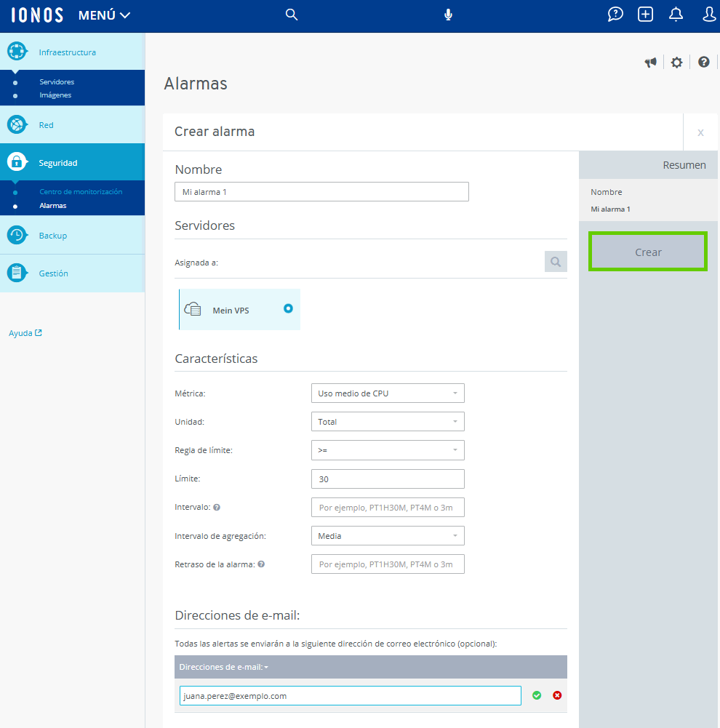The image size is (720, 728).
Task: Remove the email address with the red X icon
Action: (x=557, y=695)
